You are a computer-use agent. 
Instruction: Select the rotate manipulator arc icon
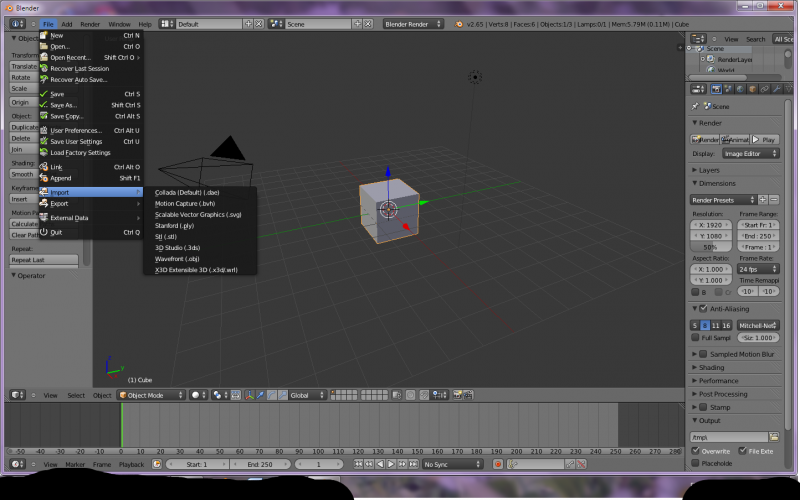271,395
